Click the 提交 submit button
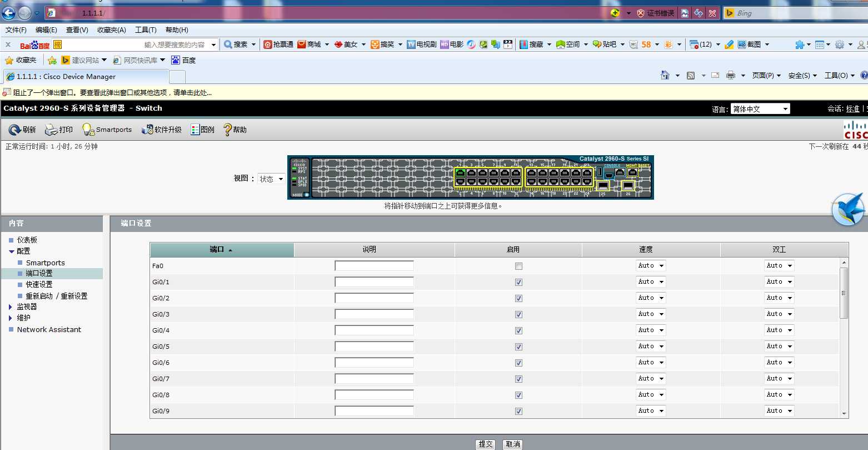The height and width of the screenshot is (450, 868). tap(486, 444)
